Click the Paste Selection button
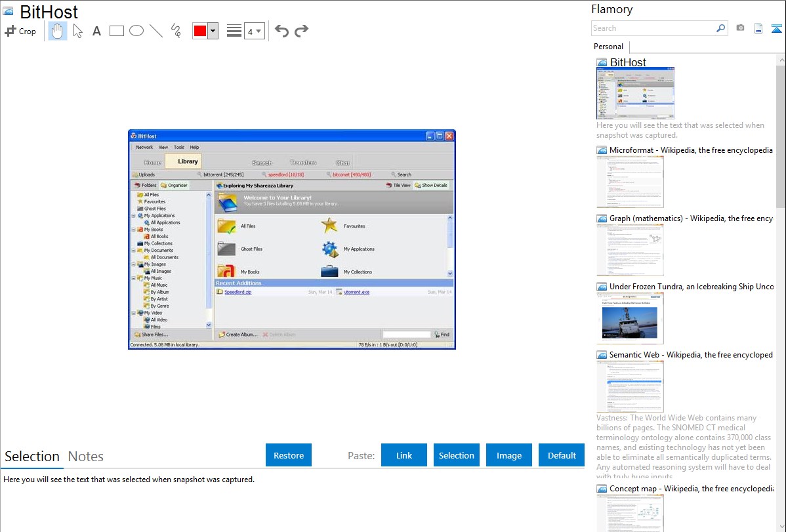Viewport: 786px width, 532px height. (456, 455)
